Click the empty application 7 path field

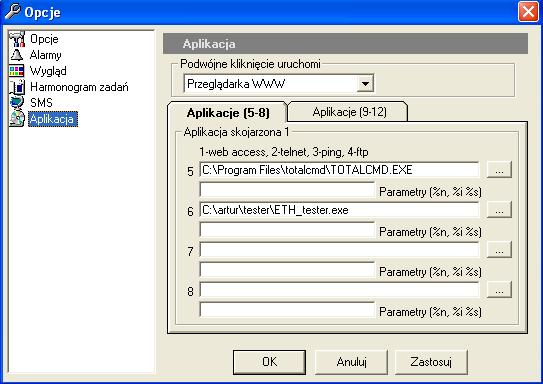(340, 250)
